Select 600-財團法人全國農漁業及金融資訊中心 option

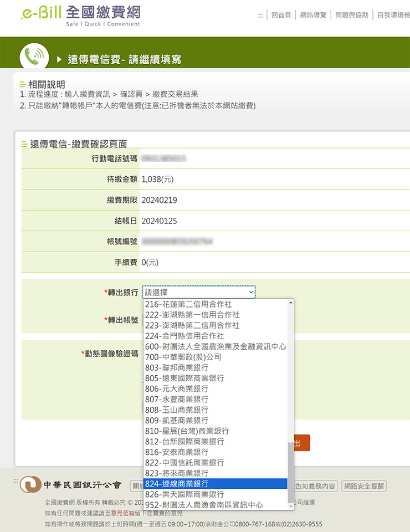(216, 346)
